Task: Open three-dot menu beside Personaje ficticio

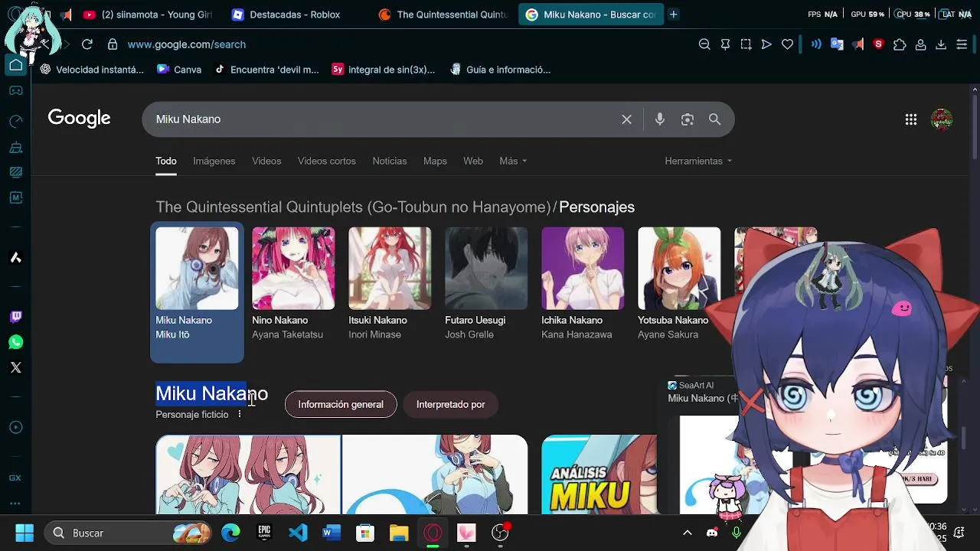Action: [239, 414]
